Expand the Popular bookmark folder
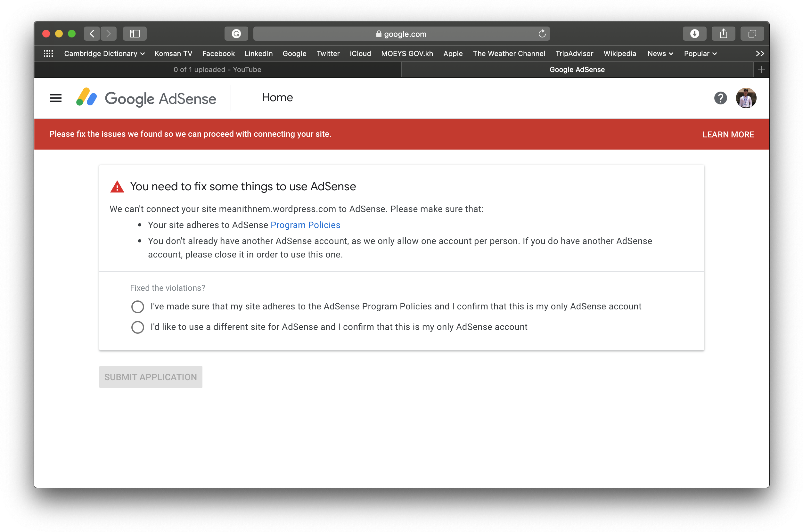The width and height of the screenshot is (803, 532). (x=700, y=53)
